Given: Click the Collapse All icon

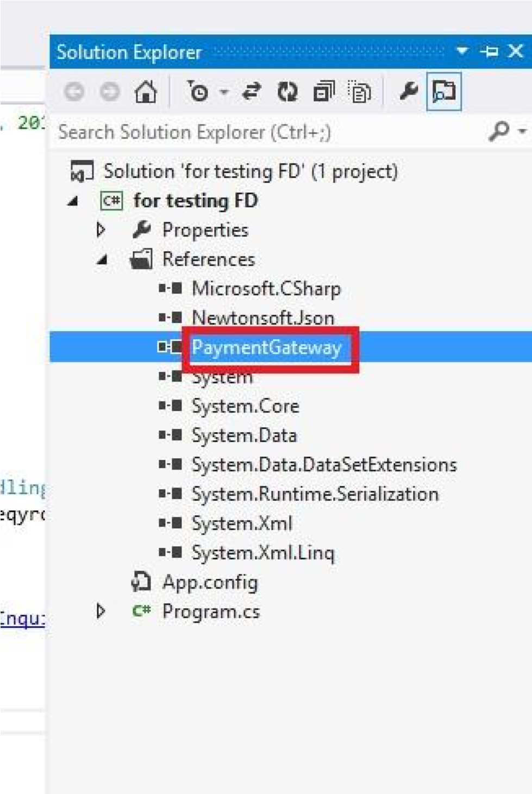Looking at the screenshot, I should (324, 92).
